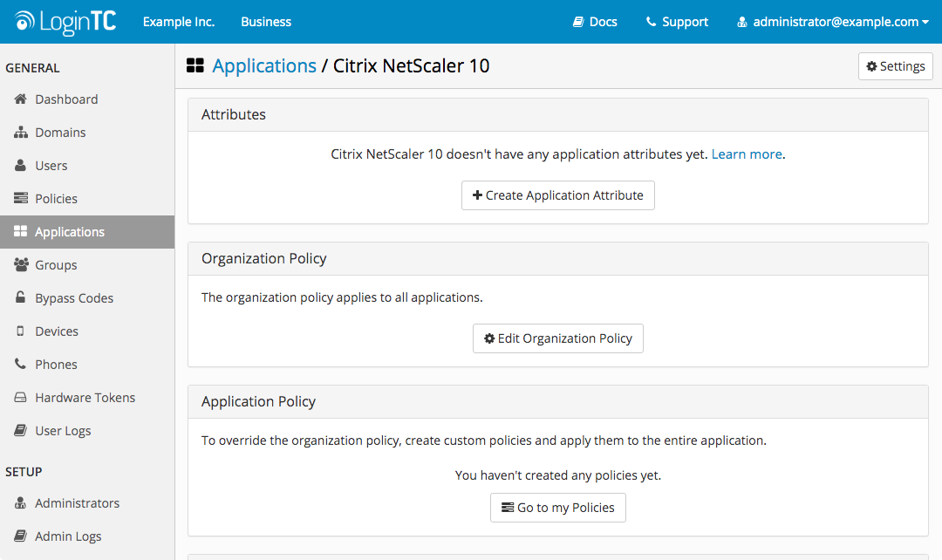Image resolution: width=942 pixels, height=560 pixels.
Task: Click the grid icon beside Applications heading
Action: (x=195, y=65)
